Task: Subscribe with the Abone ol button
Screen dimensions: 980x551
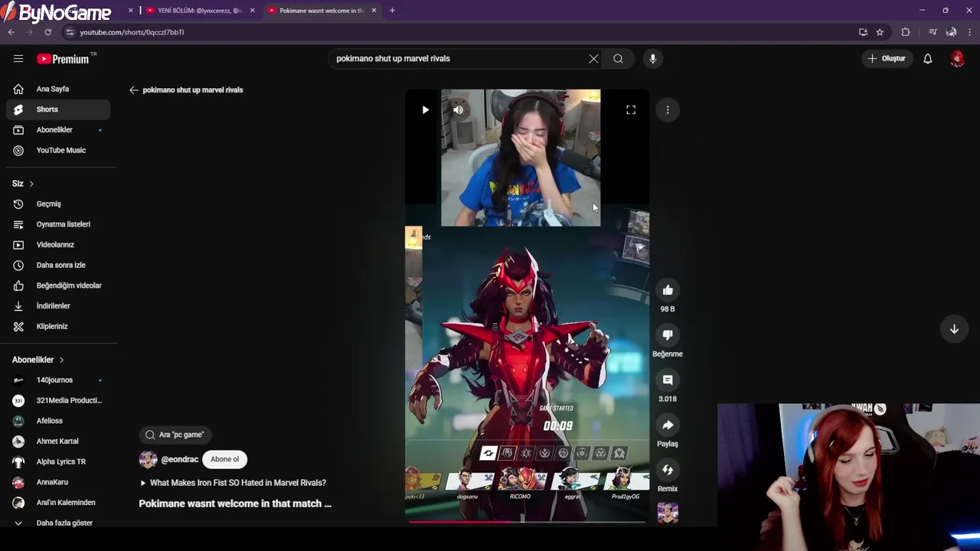Action: coord(224,459)
